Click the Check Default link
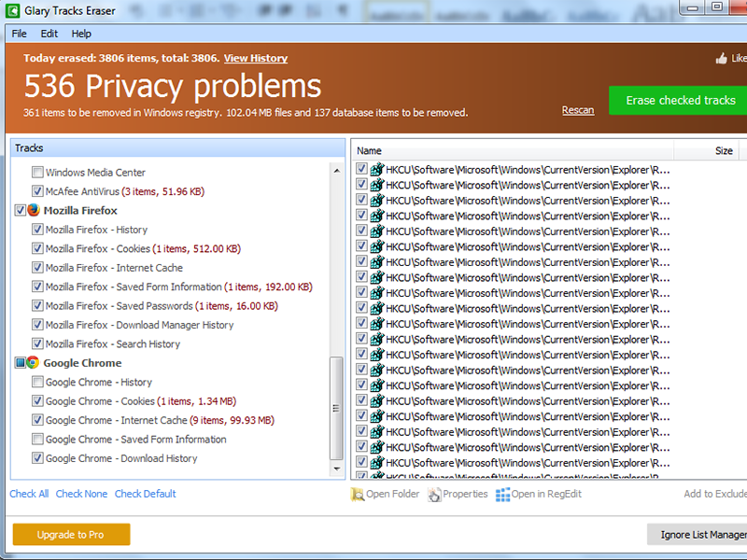Screen dimensions: 747x560 coord(146,494)
